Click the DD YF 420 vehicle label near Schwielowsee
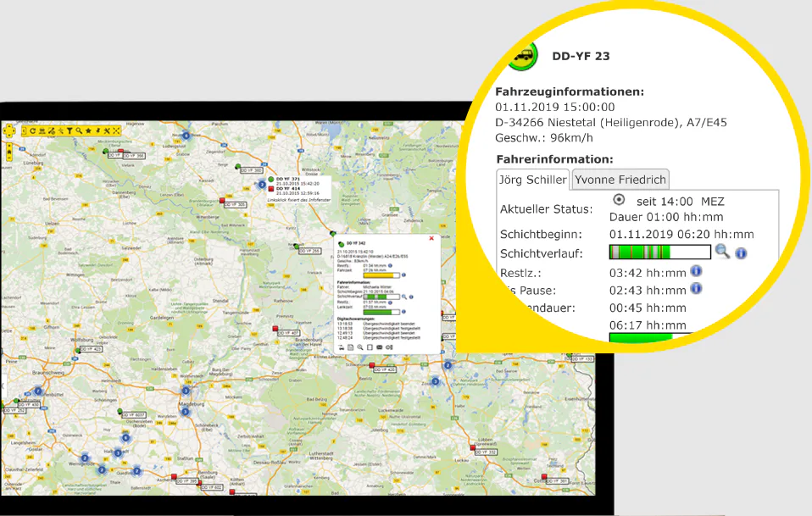 click(x=385, y=370)
